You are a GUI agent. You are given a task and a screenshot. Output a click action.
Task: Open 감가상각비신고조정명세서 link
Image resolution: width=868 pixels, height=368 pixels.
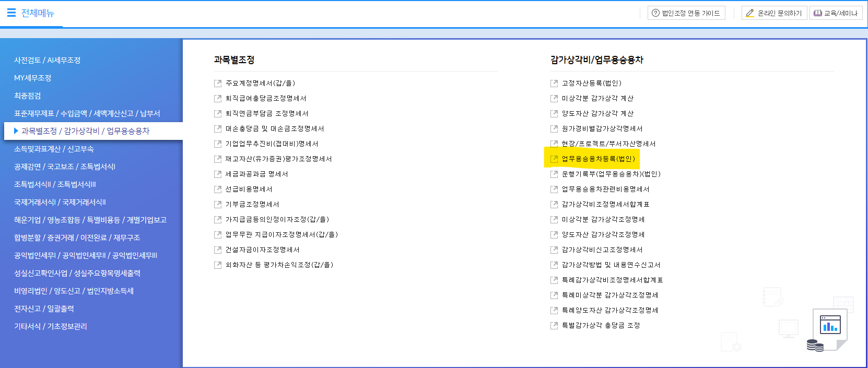[602, 250]
